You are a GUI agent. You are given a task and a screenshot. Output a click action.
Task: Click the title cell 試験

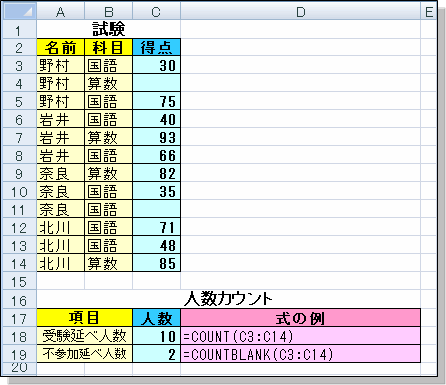tap(109, 29)
